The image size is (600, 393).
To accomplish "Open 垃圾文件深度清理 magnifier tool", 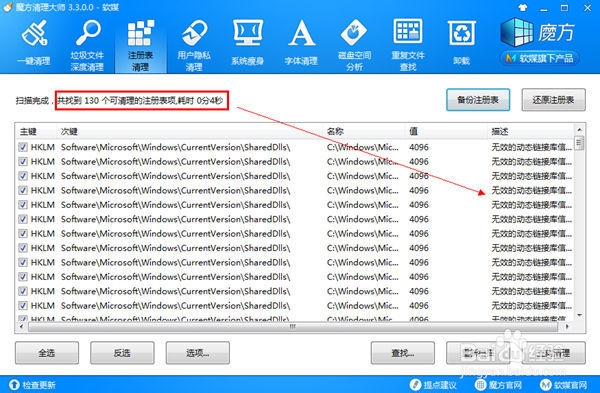I will coord(87,46).
